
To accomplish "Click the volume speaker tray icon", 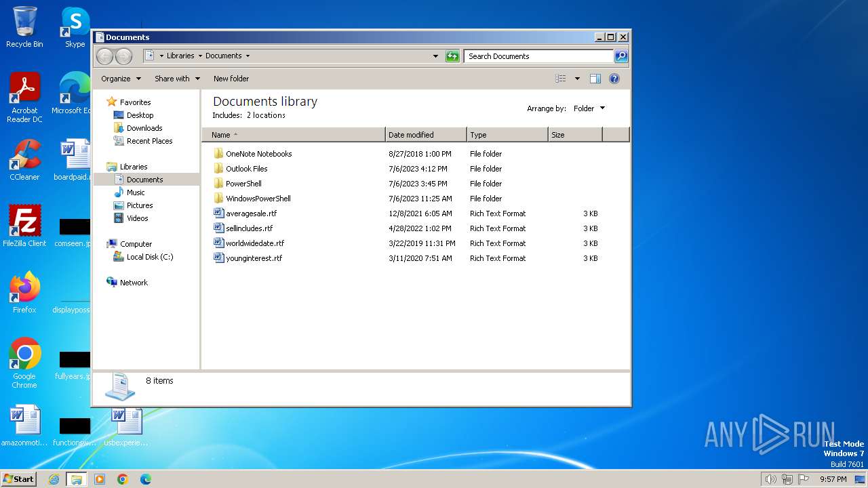I will [770, 479].
